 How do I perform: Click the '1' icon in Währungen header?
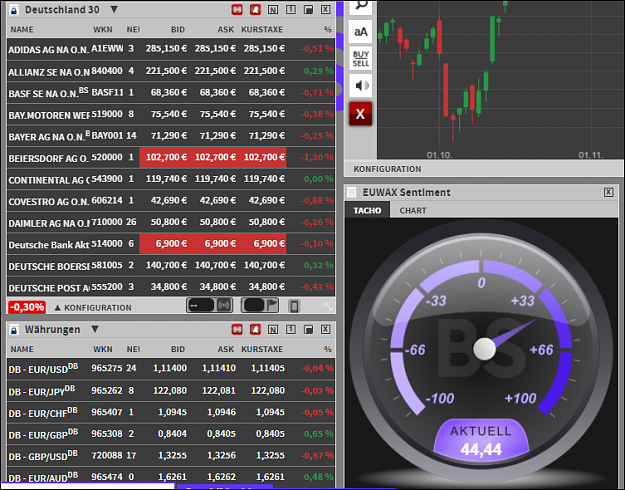click(x=291, y=329)
